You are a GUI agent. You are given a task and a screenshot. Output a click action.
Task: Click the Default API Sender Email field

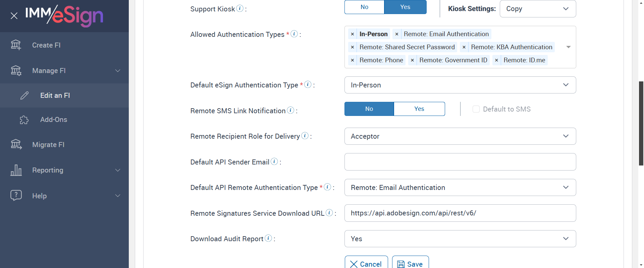coord(460,162)
